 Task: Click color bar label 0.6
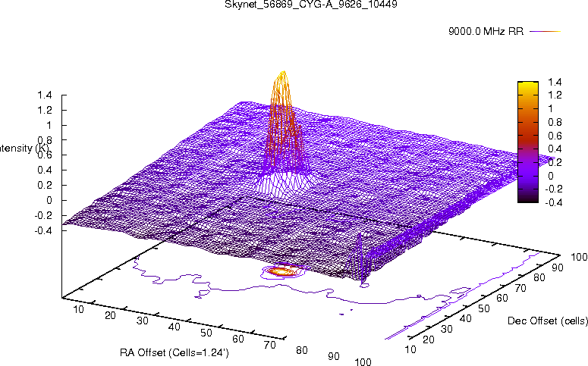point(555,136)
